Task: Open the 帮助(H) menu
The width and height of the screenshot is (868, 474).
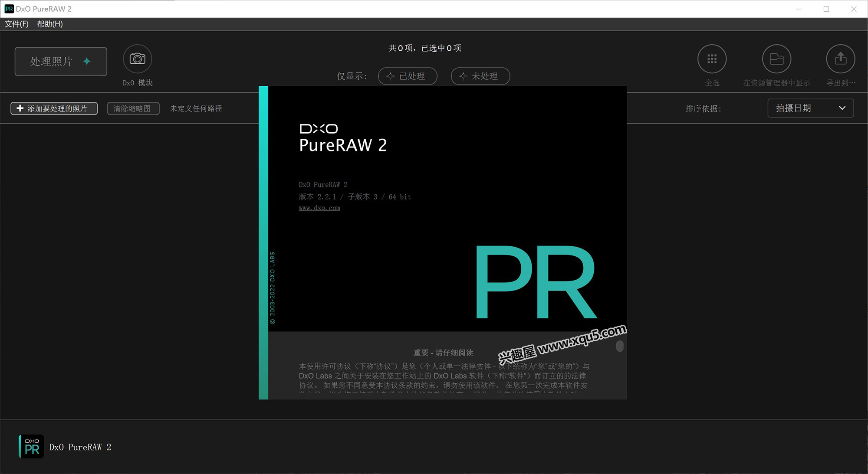Action: coord(50,24)
